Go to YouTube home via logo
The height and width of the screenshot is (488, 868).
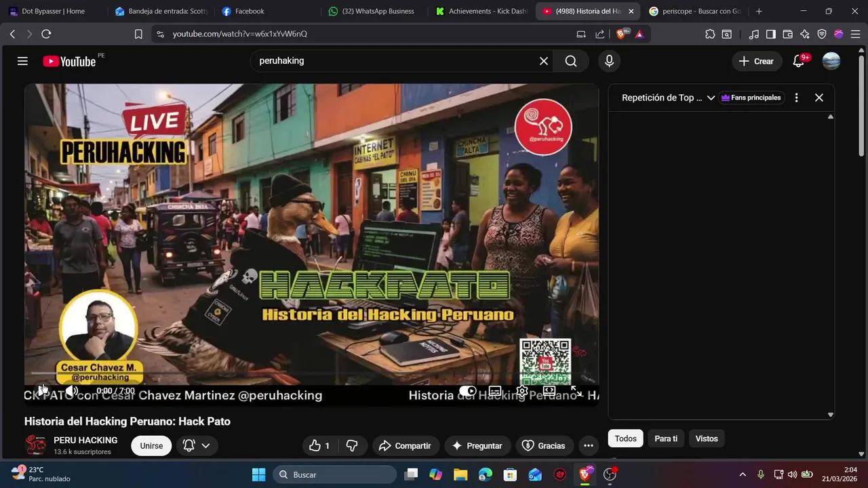pyautogui.click(x=70, y=61)
